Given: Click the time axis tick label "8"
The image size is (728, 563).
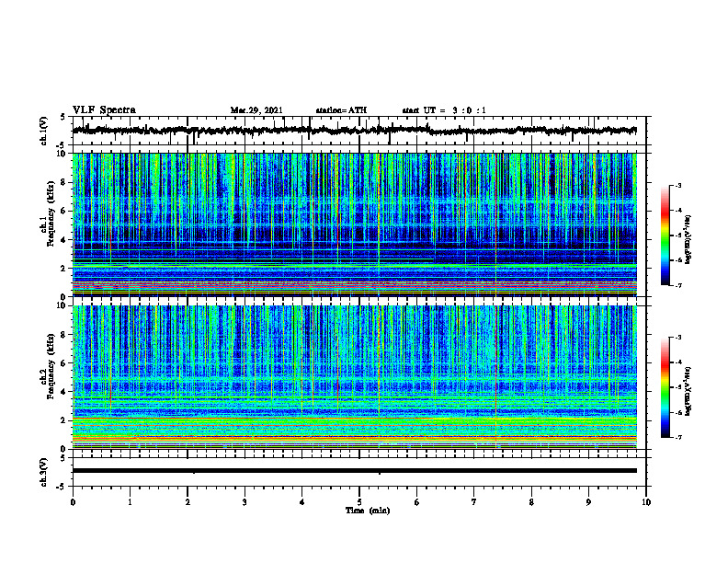Looking at the screenshot, I should pos(531,502).
